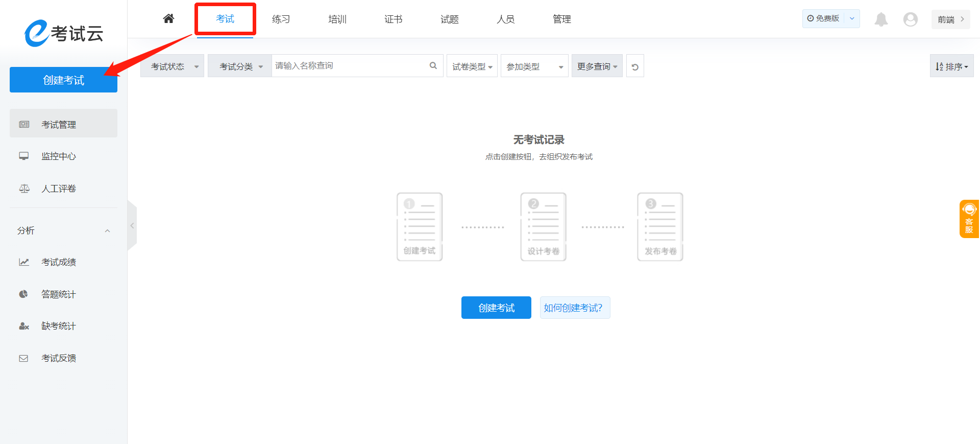Viewport: 980px width, 444px height.
Task: Expand the 试卷类型 filter
Action: click(472, 66)
